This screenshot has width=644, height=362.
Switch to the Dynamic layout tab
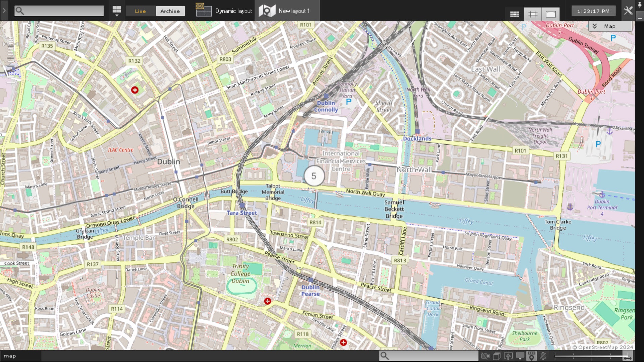click(x=224, y=11)
